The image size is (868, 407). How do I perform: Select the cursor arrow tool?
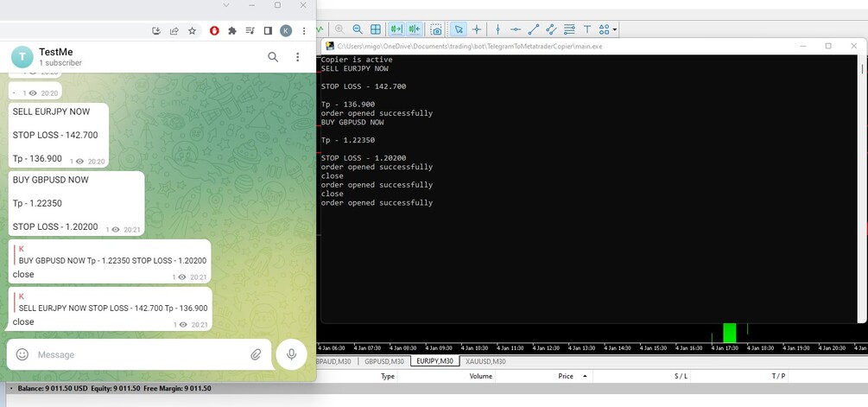point(459,29)
